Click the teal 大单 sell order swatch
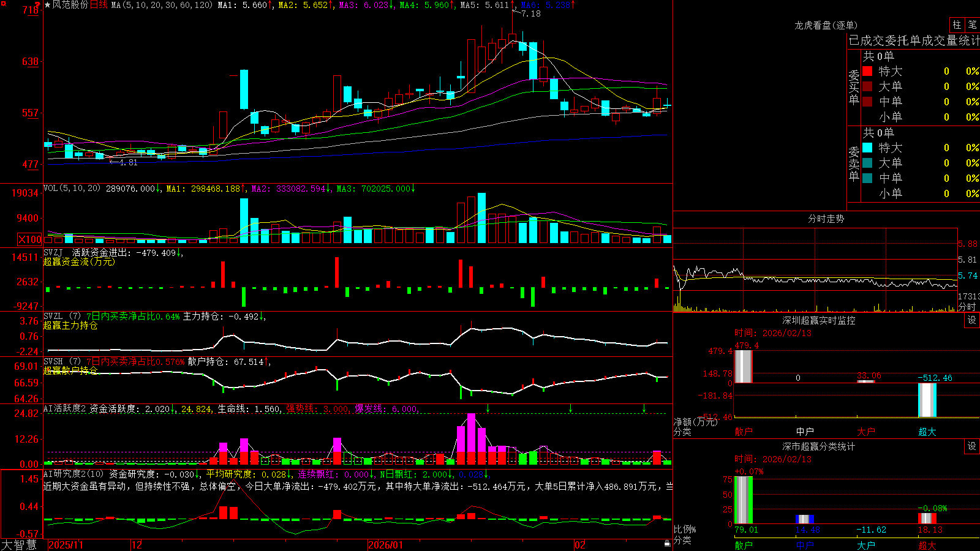980x551 pixels. pyautogui.click(x=867, y=163)
